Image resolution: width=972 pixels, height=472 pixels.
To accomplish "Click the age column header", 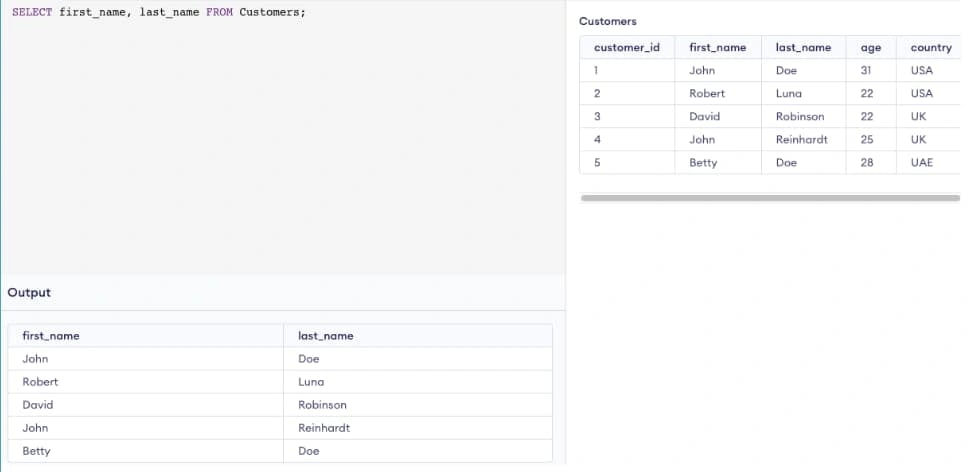I will click(x=870, y=47).
